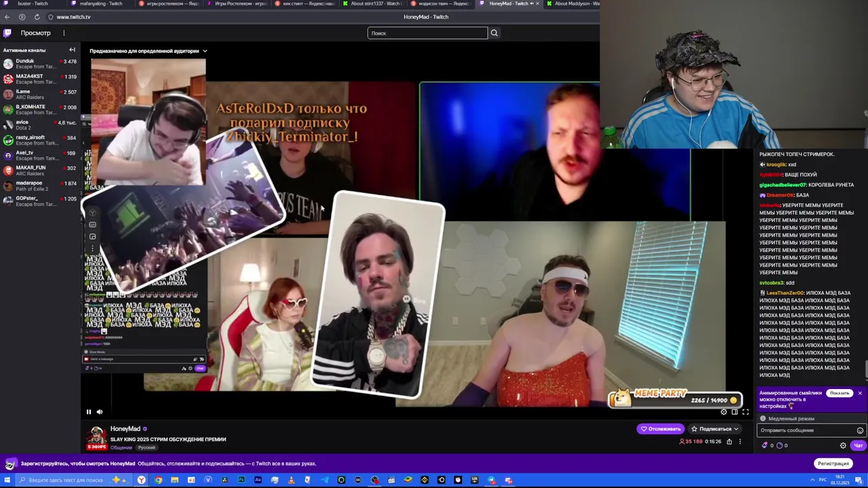Click the MEME PARTY goal widget
Image resolution: width=868 pixels, height=488 pixels.
(x=676, y=398)
